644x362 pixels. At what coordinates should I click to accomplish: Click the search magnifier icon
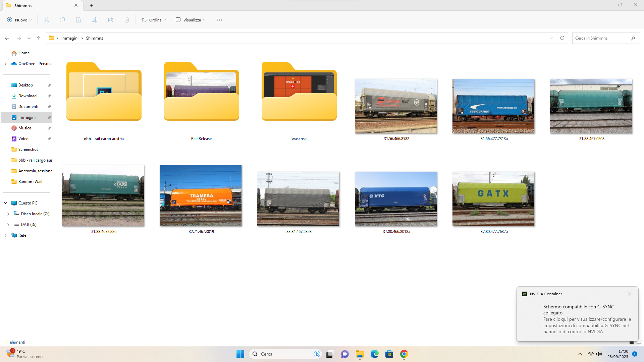click(633, 38)
